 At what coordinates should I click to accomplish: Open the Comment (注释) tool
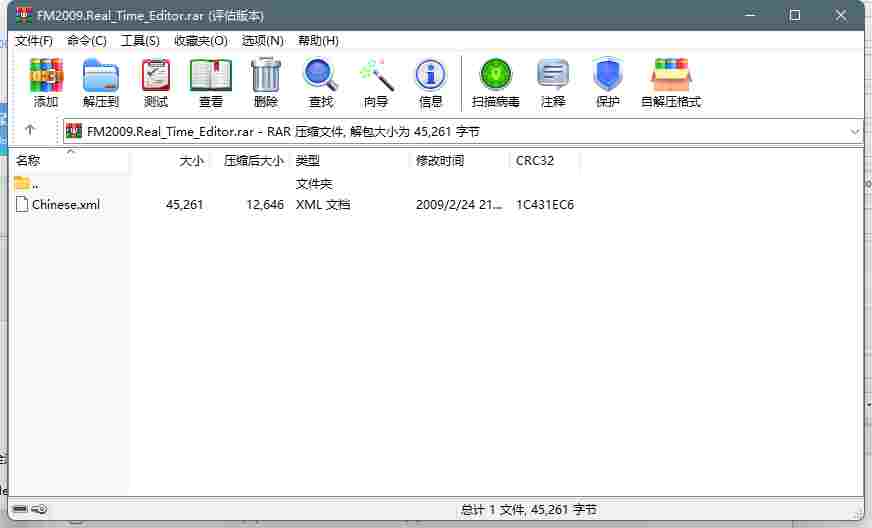(x=553, y=75)
